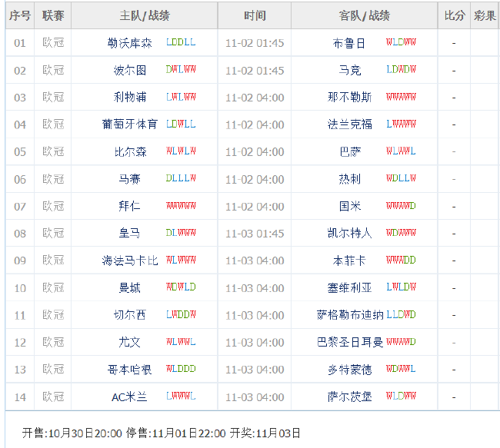Select 国米 in row 07
The image size is (500, 448).
(349, 206)
